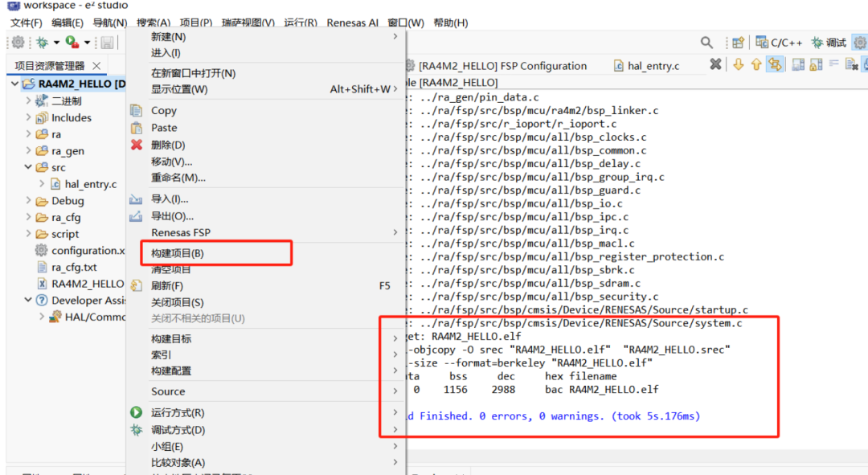Screen dimensions: 868x475
Task: Launch the 调试 (debug) bug icon
Action: (x=42, y=42)
